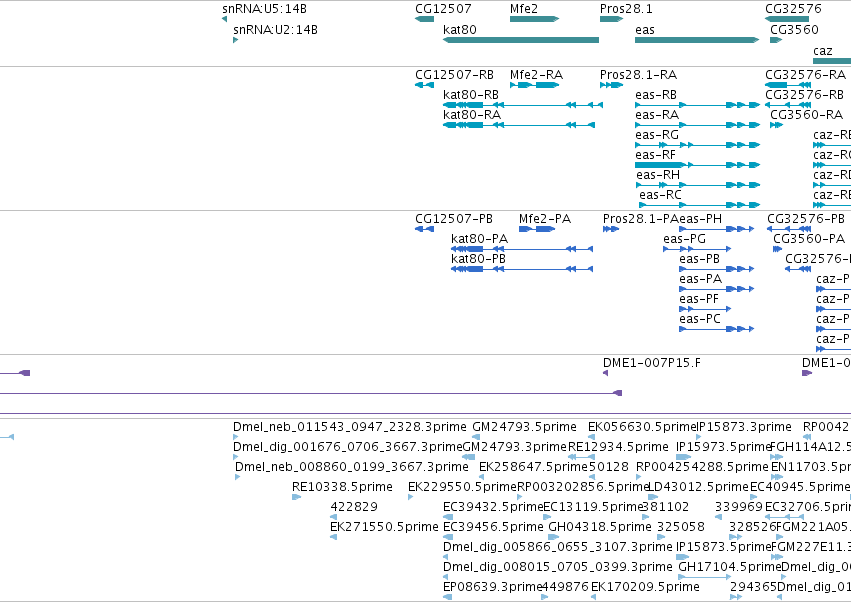Select protein kat80-PB

(522, 269)
